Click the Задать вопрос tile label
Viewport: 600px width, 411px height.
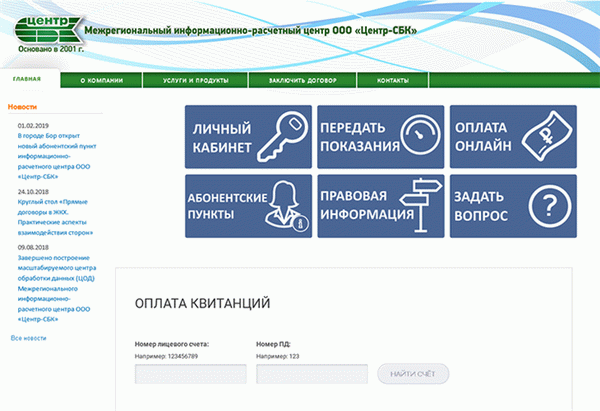click(x=481, y=206)
